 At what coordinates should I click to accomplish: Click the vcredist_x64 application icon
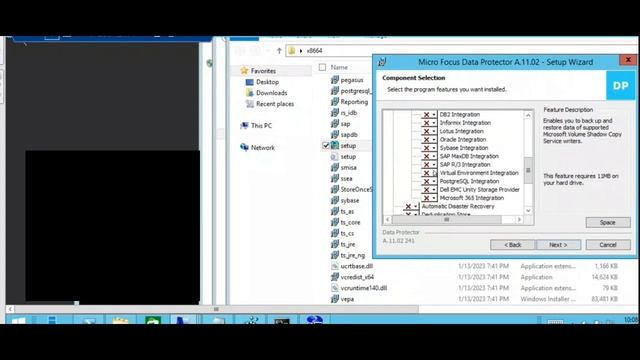tap(335, 277)
